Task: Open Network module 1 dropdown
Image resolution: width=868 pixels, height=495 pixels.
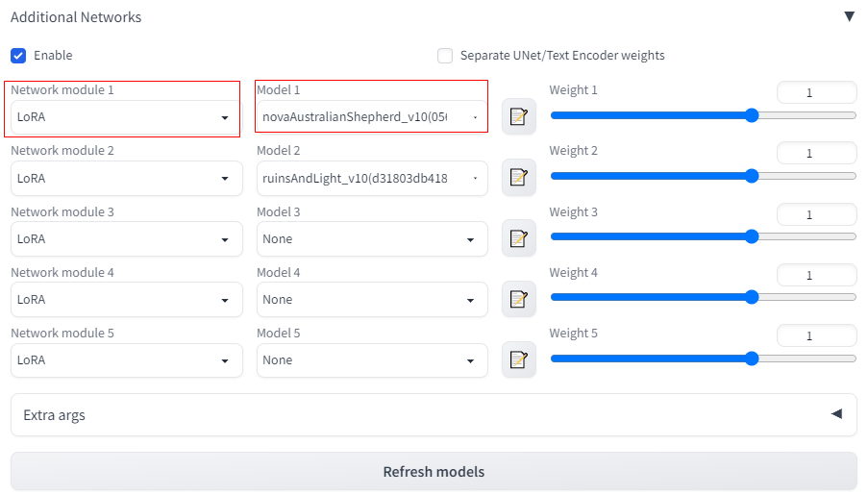Action: point(127,117)
